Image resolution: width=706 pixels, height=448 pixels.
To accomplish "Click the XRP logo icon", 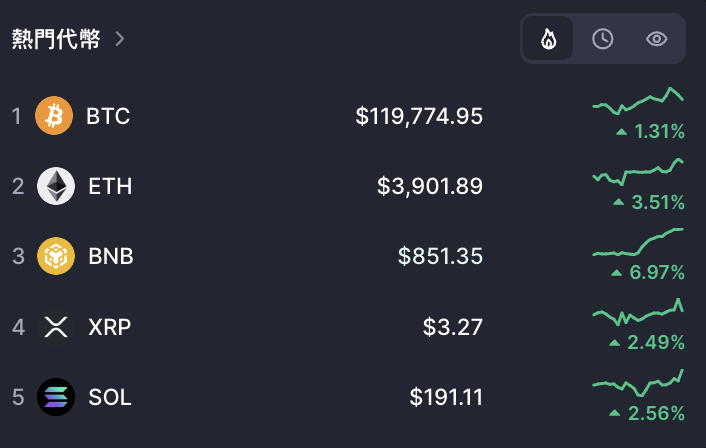I will point(56,326).
